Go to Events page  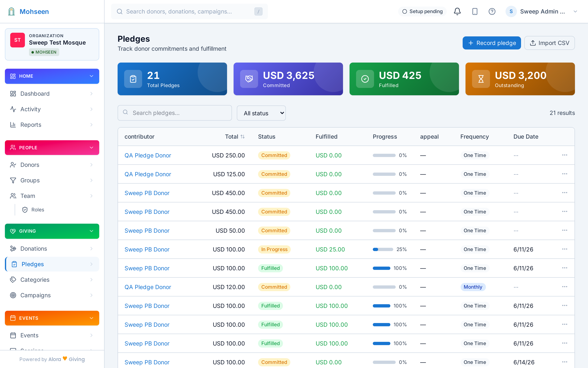coord(52,335)
